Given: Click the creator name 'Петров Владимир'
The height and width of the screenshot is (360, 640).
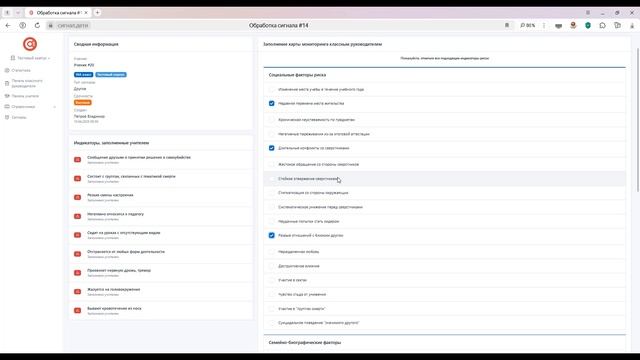Looking at the screenshot, I should tap(89, 116).
